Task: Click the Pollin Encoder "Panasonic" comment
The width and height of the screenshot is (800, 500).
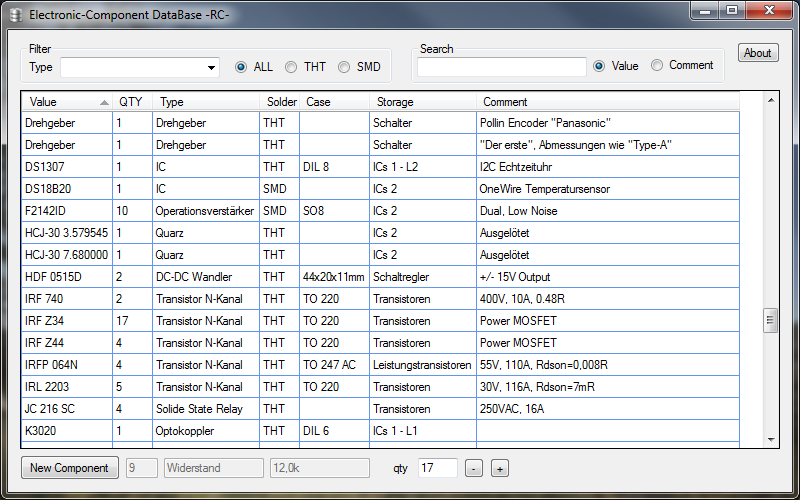Action: click(x=608, y=123)
